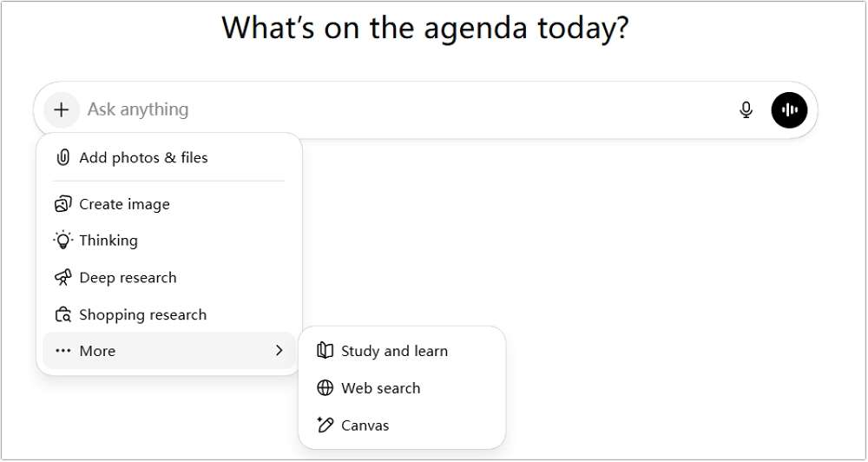
Task: Choose the Web search submenu label
Action: click(x=380, y=388)
